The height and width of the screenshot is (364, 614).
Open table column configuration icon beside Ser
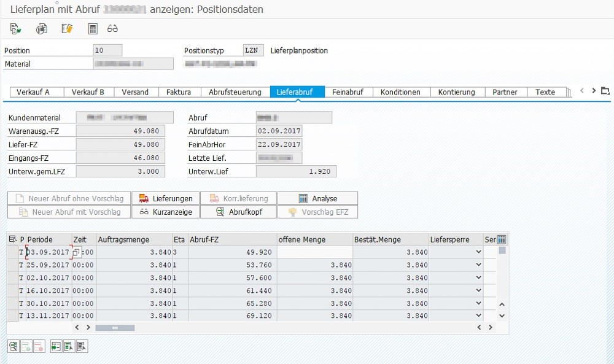coord(502,239)
